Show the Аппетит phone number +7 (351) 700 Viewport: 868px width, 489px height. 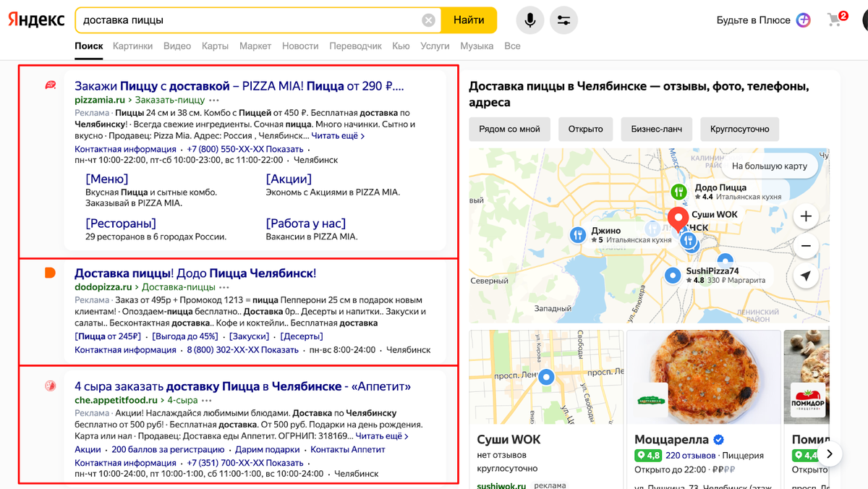[244, 463]
